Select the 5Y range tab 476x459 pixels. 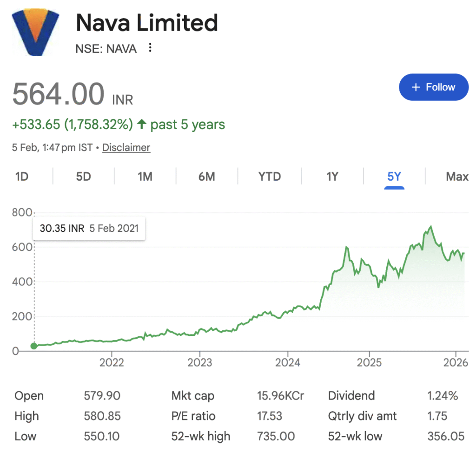click(394, 177)
